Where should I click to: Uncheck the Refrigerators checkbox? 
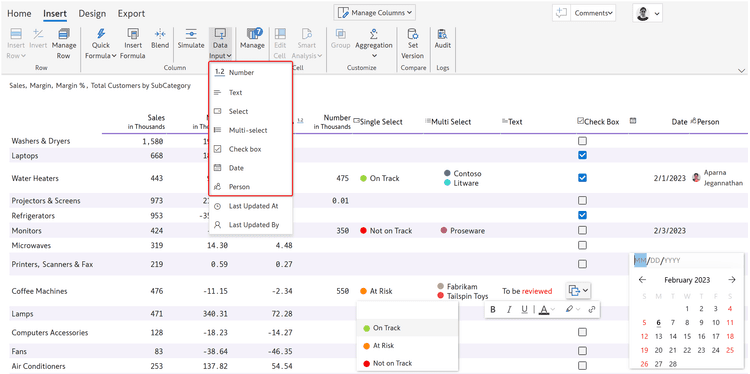(582, 215)
